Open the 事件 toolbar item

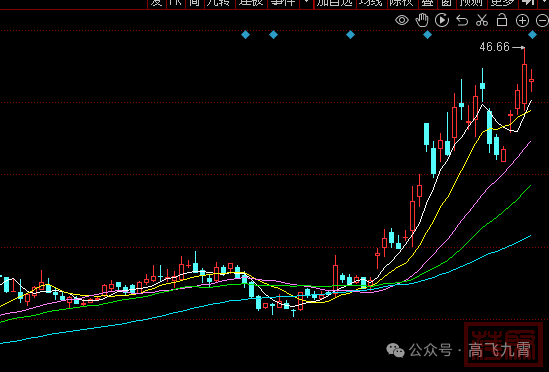coord(283,3)
